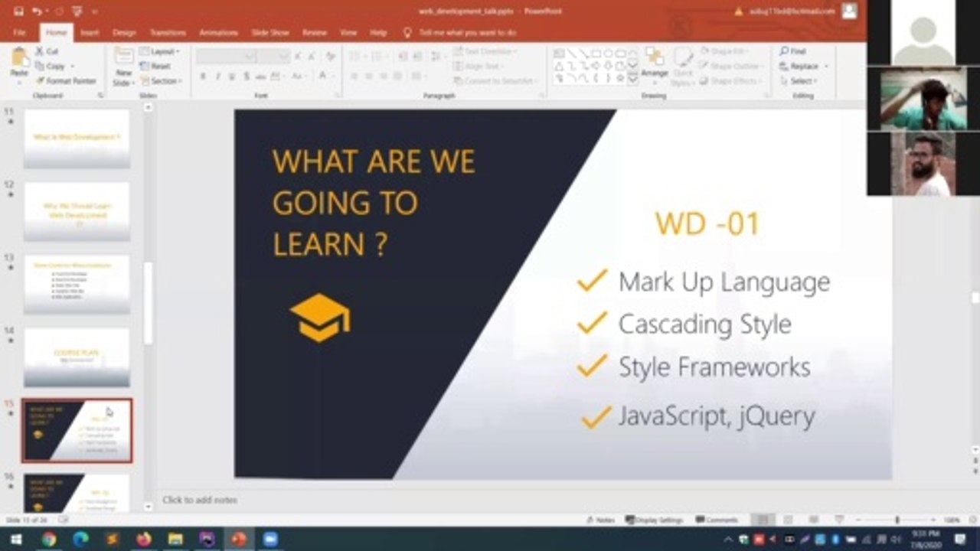Select slide 13 thumbnail
This screenshot has height=551, width=980.
click(77, 285)
